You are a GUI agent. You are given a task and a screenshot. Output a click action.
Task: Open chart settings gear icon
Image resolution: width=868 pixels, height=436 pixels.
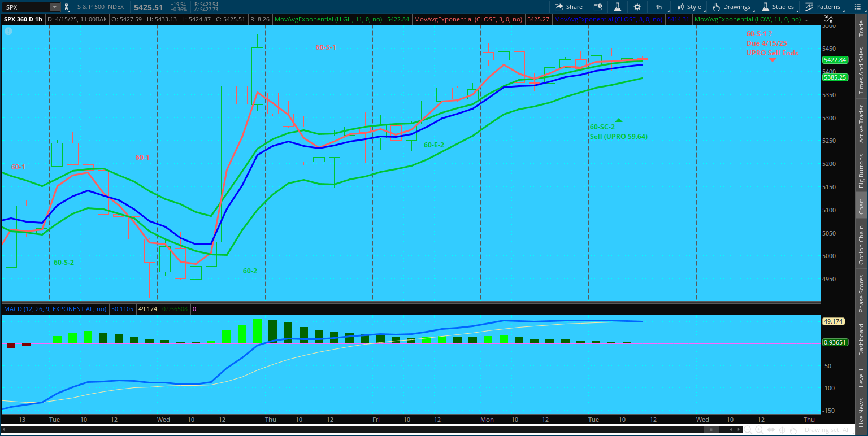637,7
